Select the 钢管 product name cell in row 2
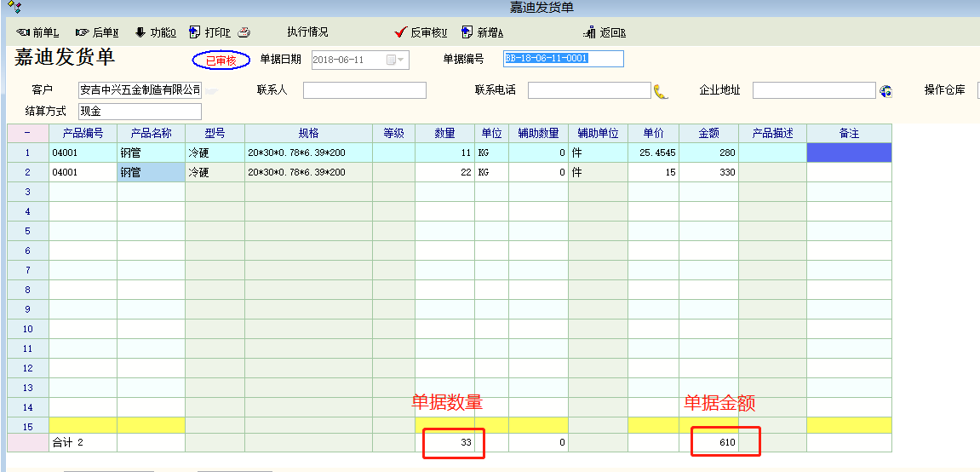980x472 pixels. pyautogui.click(x=151, y=172)
